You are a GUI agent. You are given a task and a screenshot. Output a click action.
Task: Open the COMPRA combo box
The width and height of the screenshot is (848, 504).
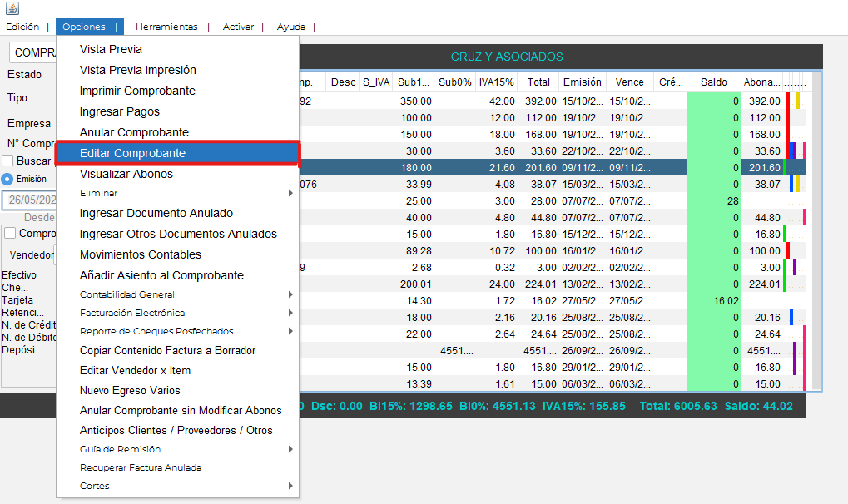(x=33, y=52)
